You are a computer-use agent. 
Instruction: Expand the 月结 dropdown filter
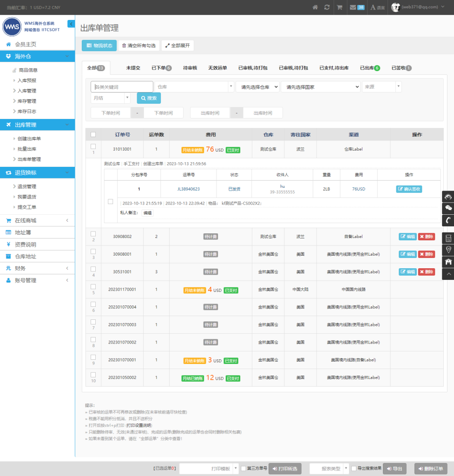pos(111,98)
